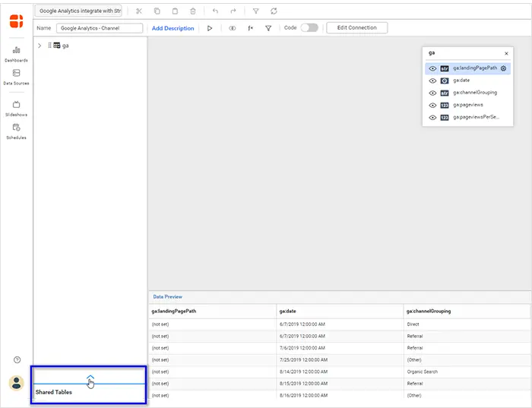Click the cut (scissors) icon
Screen dimensions: 532x408
[139, 11]
